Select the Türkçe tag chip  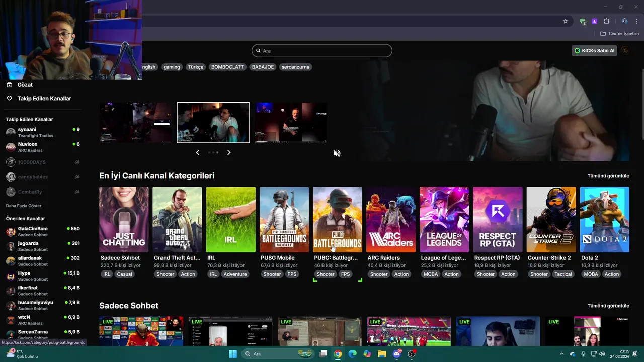196,67
